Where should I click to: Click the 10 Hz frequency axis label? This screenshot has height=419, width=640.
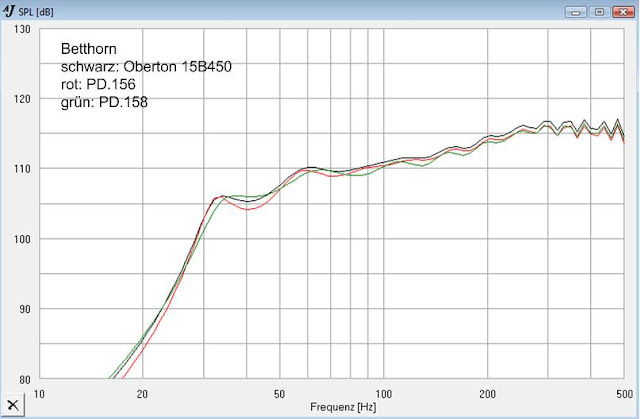[39, 394]
